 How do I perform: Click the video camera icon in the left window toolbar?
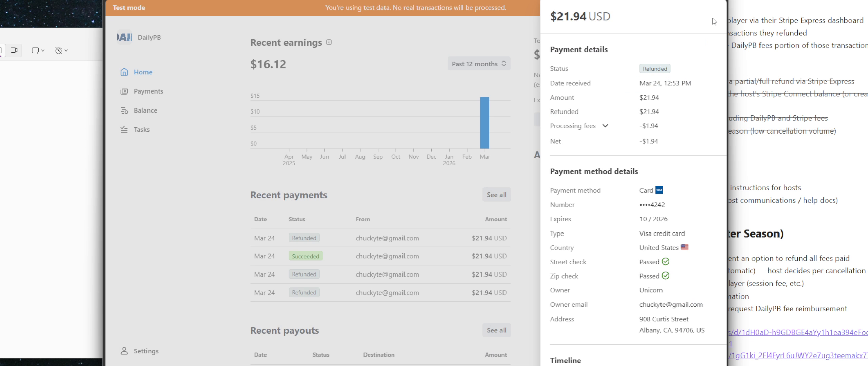point(14,50)
